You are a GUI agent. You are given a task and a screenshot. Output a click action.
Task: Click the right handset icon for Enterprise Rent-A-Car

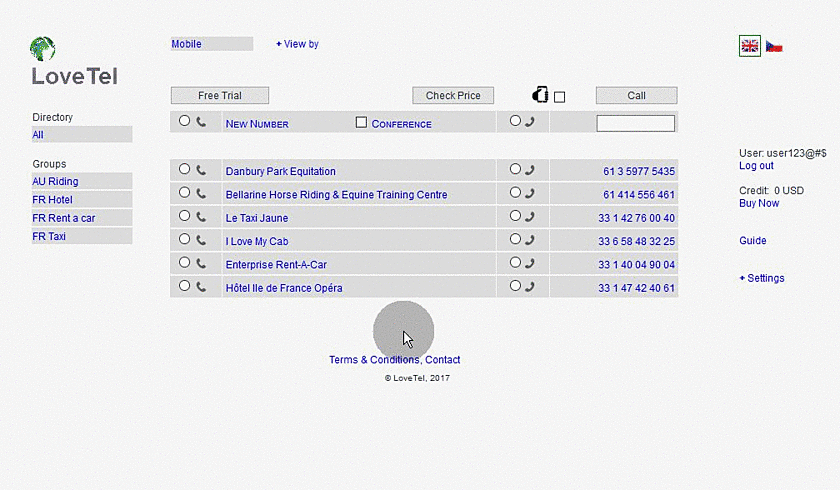pos(529,264)
